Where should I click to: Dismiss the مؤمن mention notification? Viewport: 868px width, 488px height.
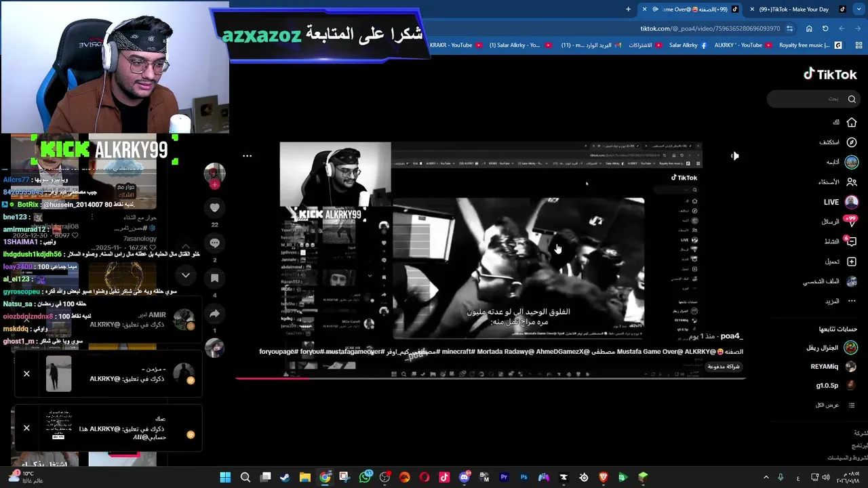coord(26,373)
